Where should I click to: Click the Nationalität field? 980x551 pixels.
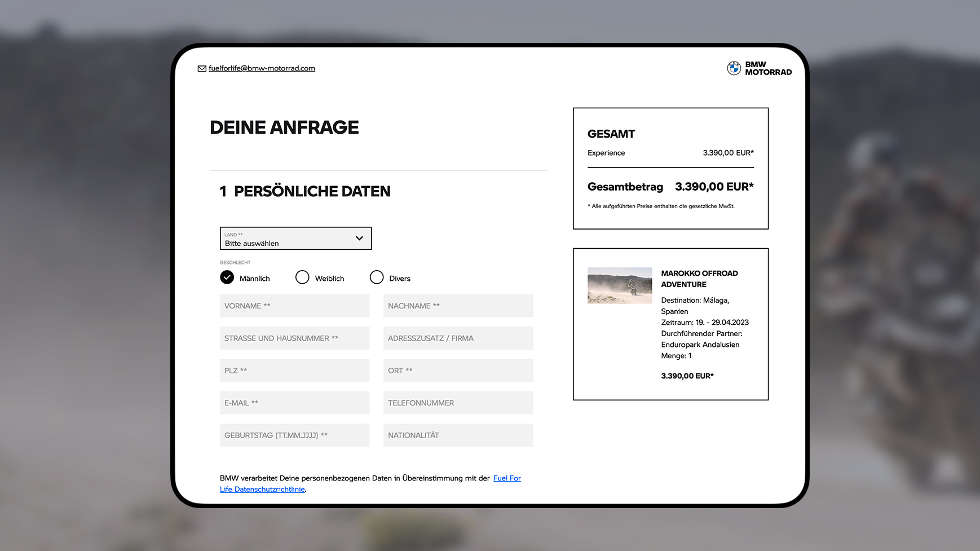(x=458, y=435)
